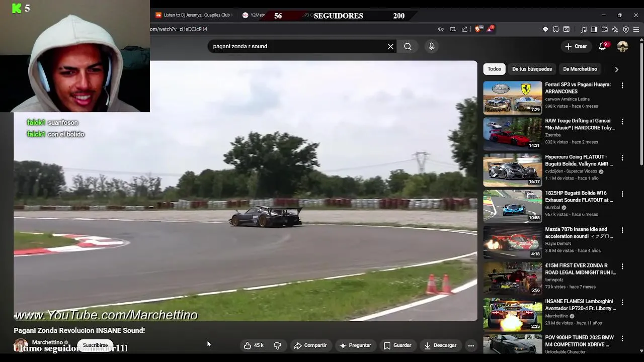The height and width of the screenshot is (362, 644).
Task: Open the Brave Leo AI sparkle icon
Action: click(x=615, y=29)
